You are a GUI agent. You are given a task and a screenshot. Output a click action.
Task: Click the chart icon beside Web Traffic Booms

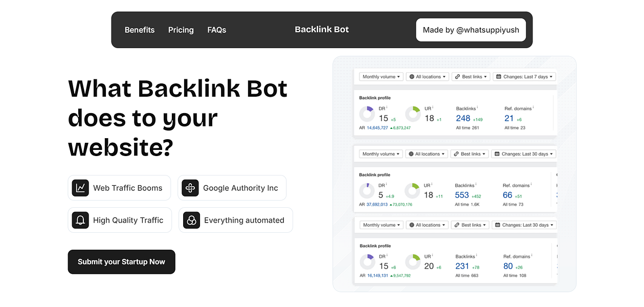click(80, 188)
